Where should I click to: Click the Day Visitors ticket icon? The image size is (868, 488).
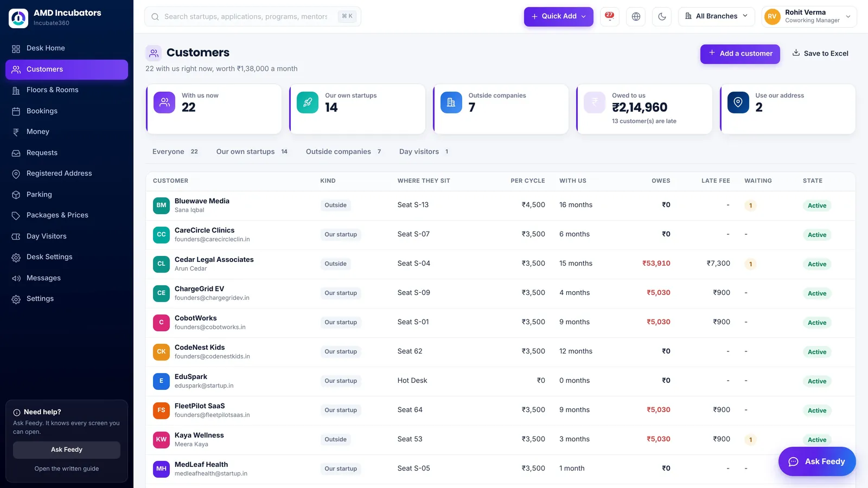pos(16,236)
